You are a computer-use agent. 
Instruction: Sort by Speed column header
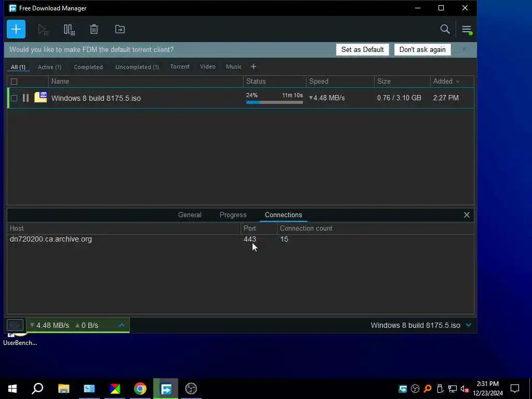[x=340, y=82]
